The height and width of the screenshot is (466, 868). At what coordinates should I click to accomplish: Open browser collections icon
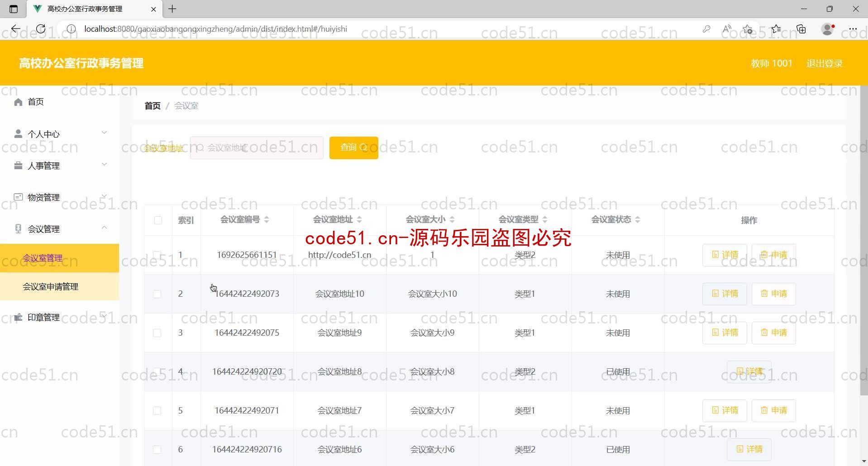click(801, 29)
